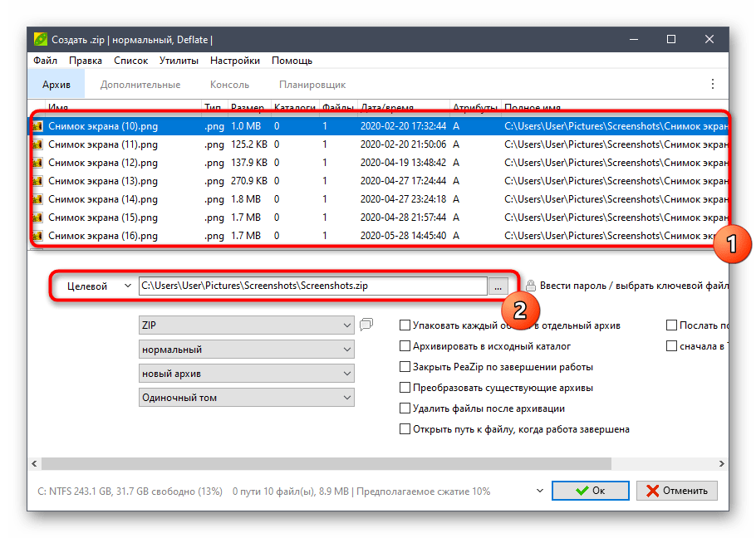
Task: Open the Утилиты menu
Action: click(x=179, y=61)
